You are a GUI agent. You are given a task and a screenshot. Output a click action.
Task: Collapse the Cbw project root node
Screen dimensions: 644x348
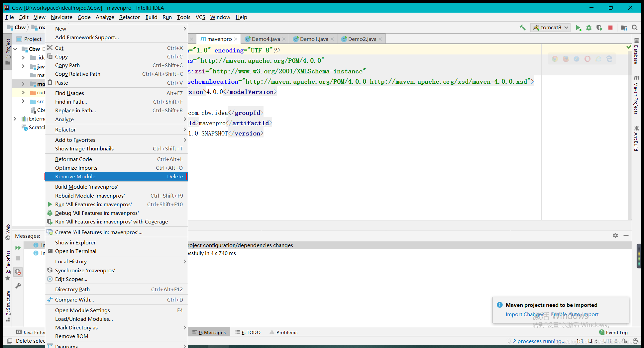[x=15, y=49]
